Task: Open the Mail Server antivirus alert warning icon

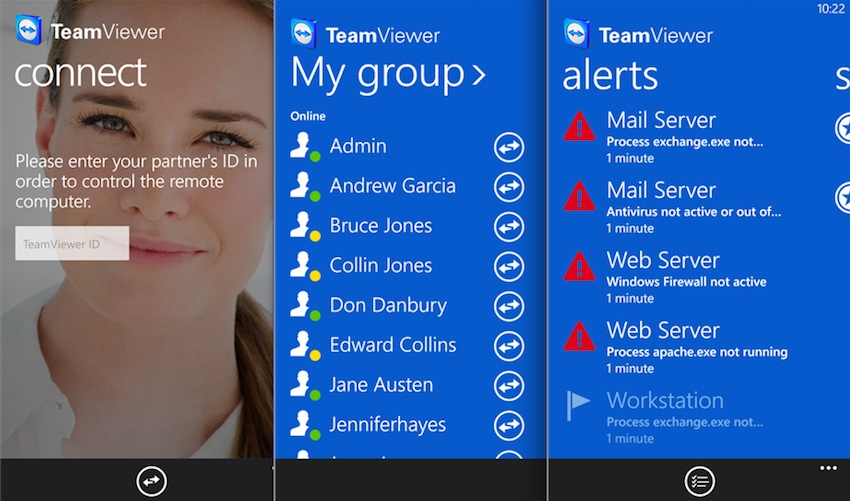Action: [579, 197]
